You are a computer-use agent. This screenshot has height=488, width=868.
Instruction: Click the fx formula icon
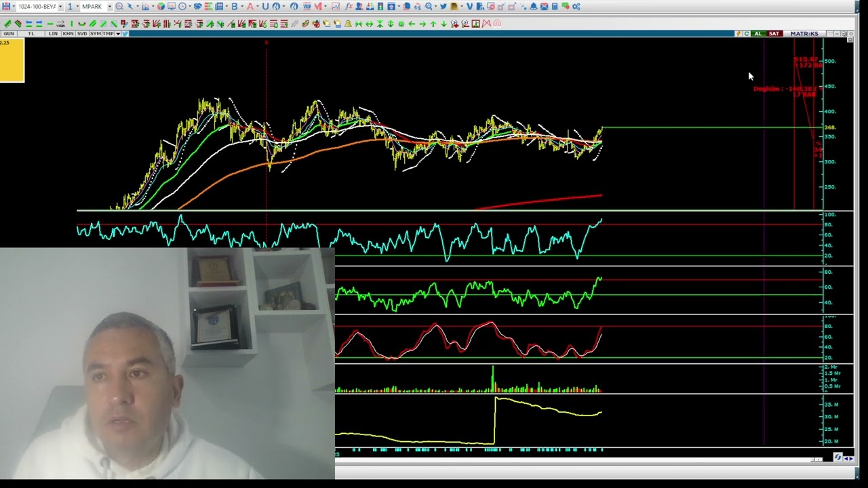[x=349, y=7]
